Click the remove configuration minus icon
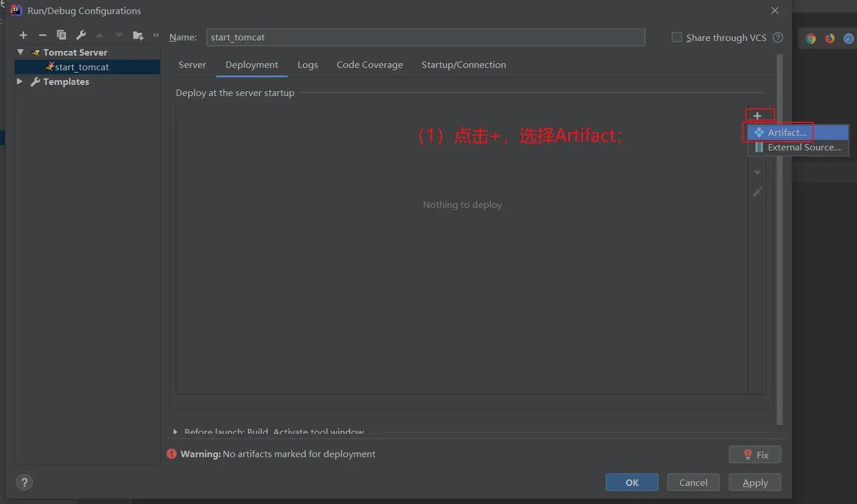This screenshot has width=857, height=504. pos(42,35)
